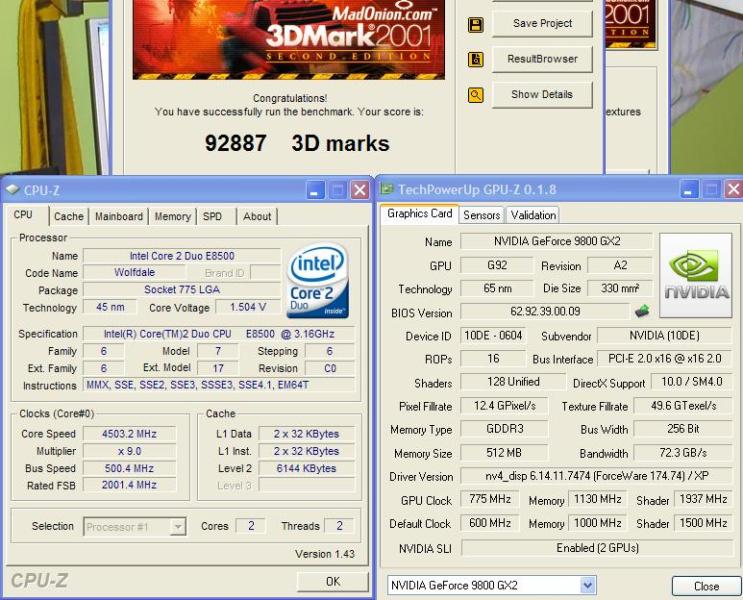Click the Save Project button

(542, 24)
